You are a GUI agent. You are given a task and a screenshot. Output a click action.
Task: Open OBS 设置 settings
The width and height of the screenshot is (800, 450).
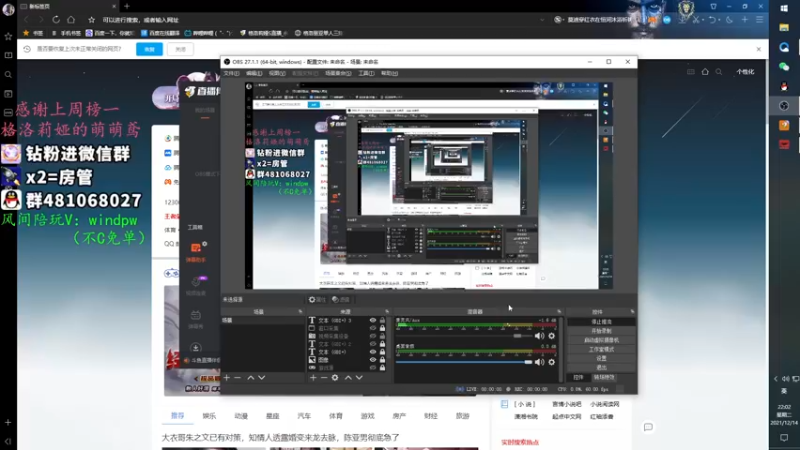tap(601, 358)
